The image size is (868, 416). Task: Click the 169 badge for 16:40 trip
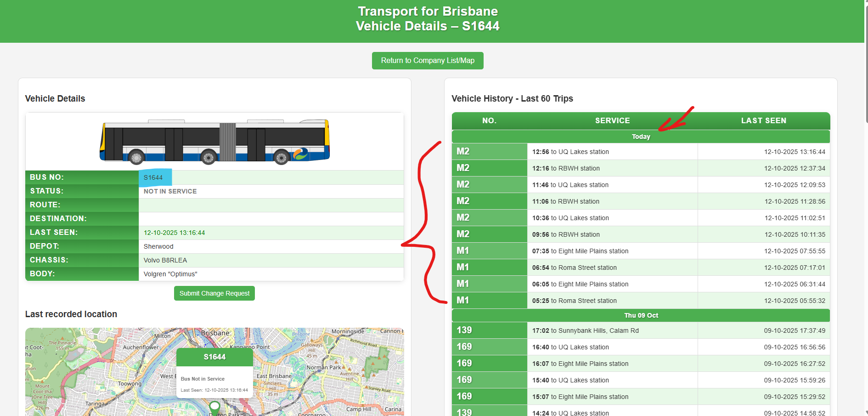coord(464,347)
